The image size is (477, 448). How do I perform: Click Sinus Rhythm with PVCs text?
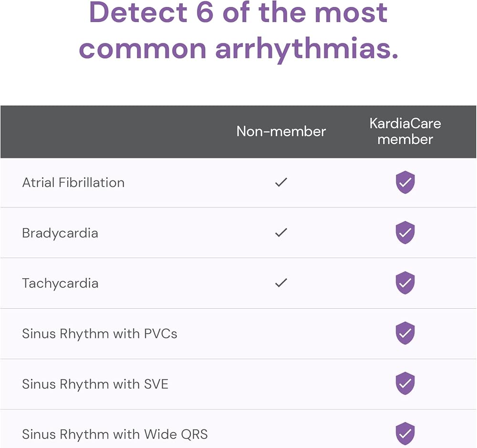click(x=100, y=333)
